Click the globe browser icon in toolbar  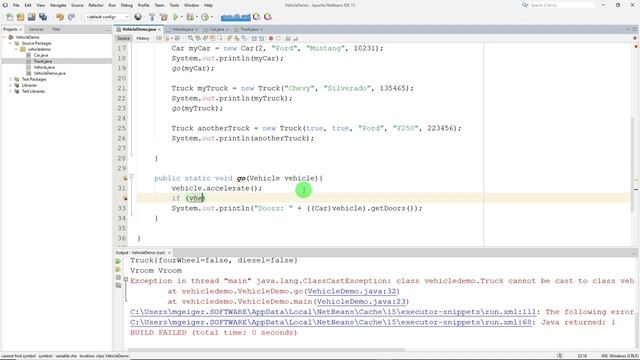pos(138,17)
